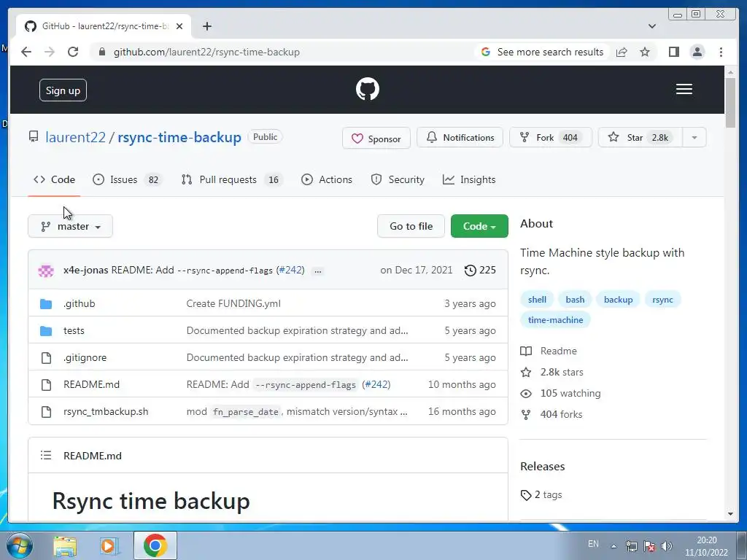Click the Action Center flag tray icon

649,545
